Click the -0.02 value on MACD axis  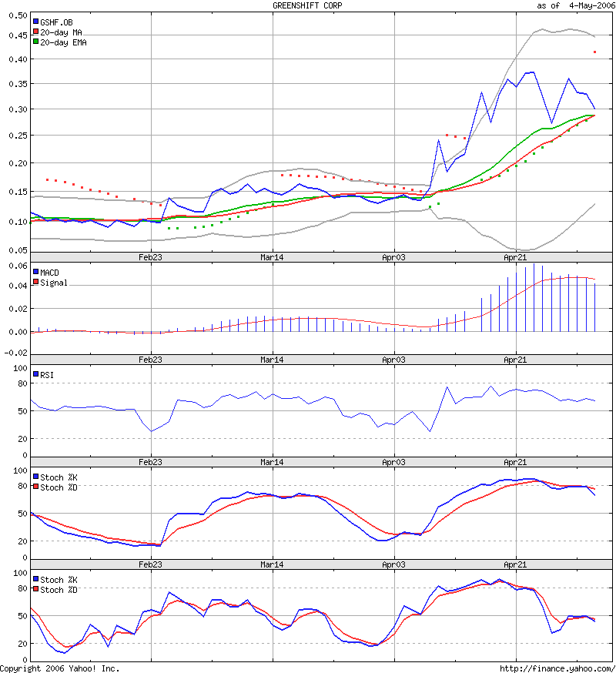(15, 352)
